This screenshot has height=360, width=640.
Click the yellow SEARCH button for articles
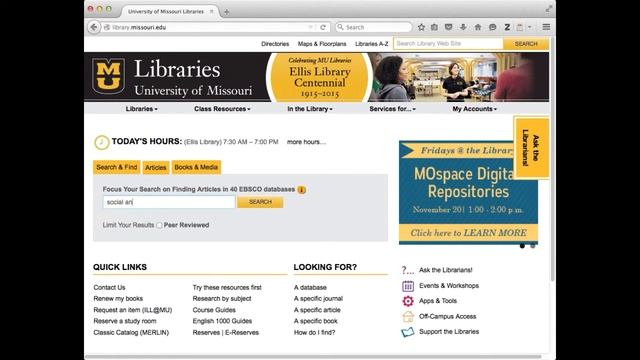(x=260, y=202)
